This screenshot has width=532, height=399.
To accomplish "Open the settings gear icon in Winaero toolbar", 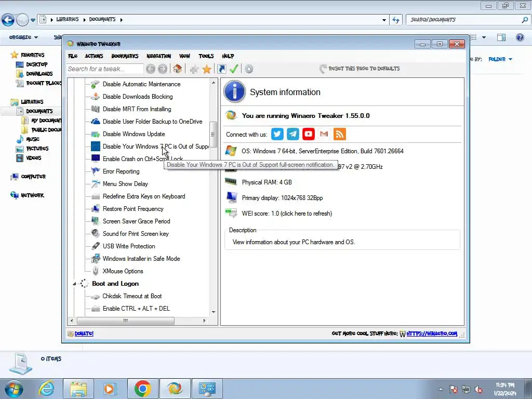I will click(x=249, y=69).
